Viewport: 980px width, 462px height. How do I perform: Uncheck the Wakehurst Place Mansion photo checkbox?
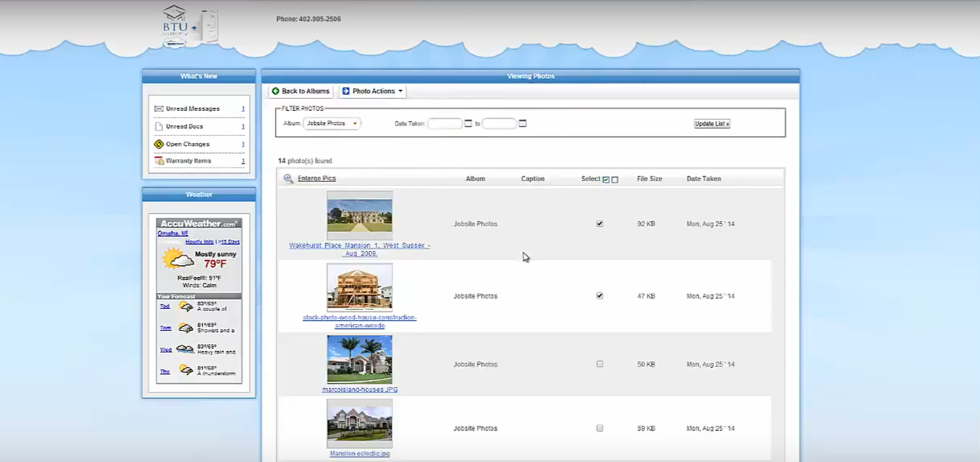tap(600, 224)
